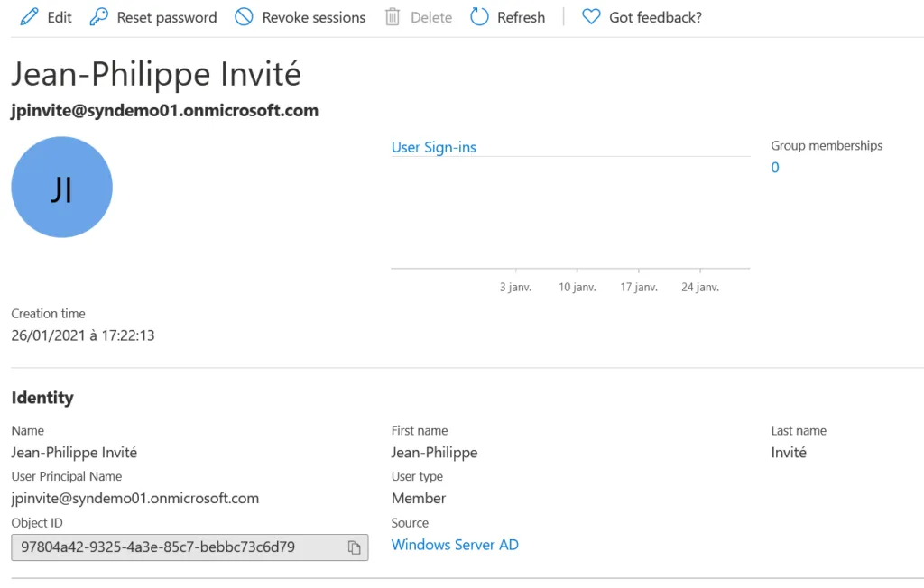Click the 3 janv. chart axis label
This screenshot has height=588, width=924.
coord(515,288)
